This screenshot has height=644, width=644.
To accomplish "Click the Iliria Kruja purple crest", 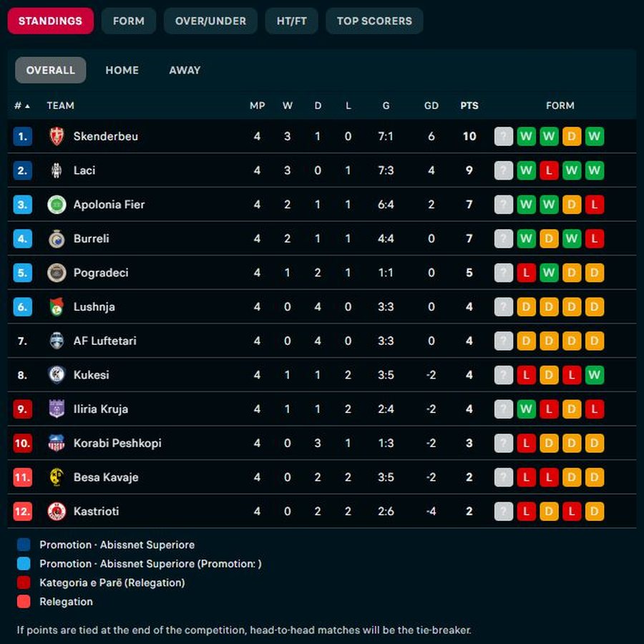I will [57, 409].
